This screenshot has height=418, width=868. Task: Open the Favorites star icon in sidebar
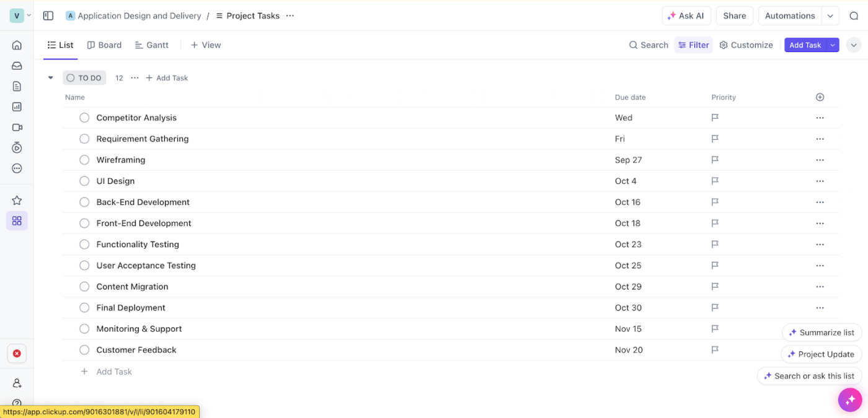click(x=17, y=200)
